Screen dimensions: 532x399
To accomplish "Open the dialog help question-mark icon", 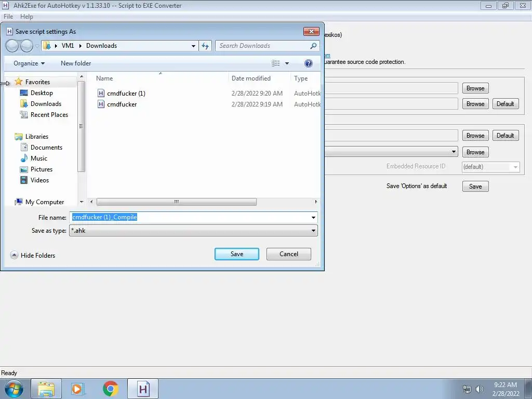I will 309,63.
